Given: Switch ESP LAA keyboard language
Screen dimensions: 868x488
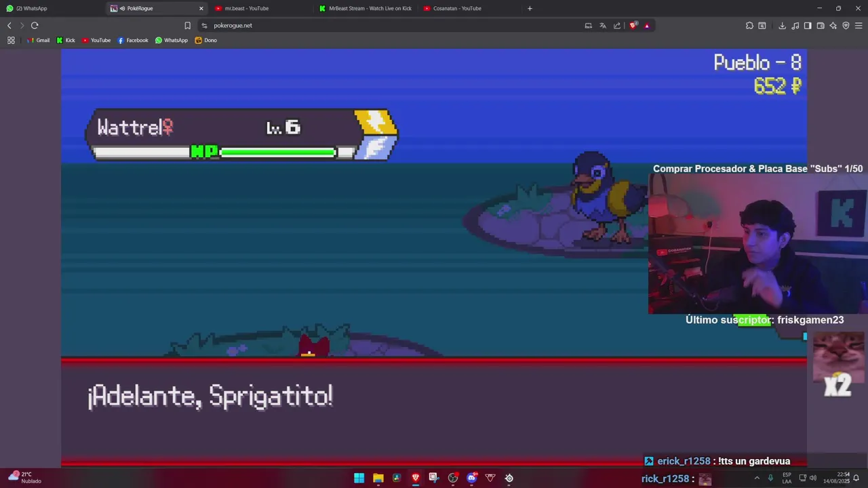Looking at the screenshot, I should [x=787, y=478].
